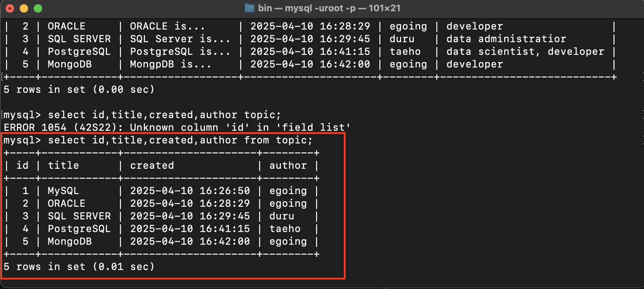The height and width of the screenshot is (289, 644).
Task: Click the PostgreSQL title in the lower result
Action: coord(79,229)
